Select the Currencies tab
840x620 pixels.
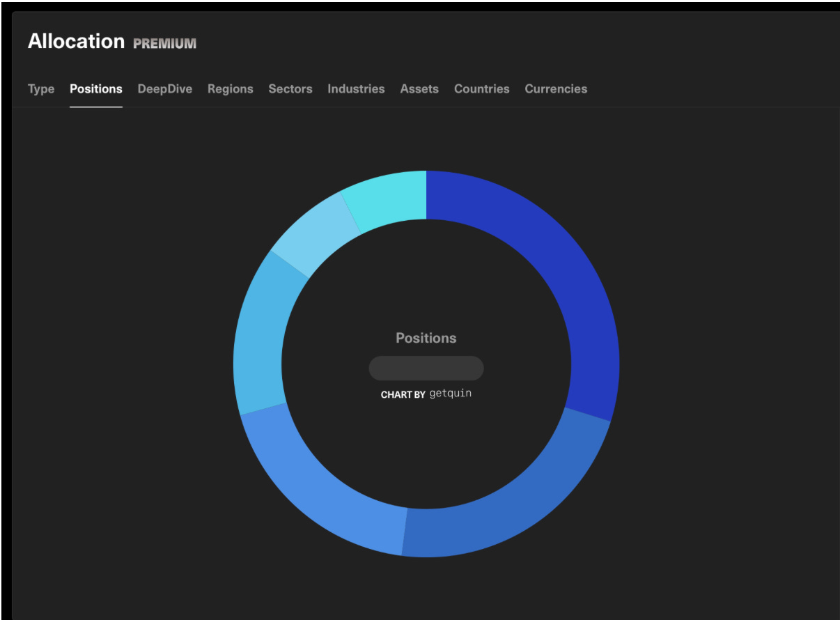(556, 89)
